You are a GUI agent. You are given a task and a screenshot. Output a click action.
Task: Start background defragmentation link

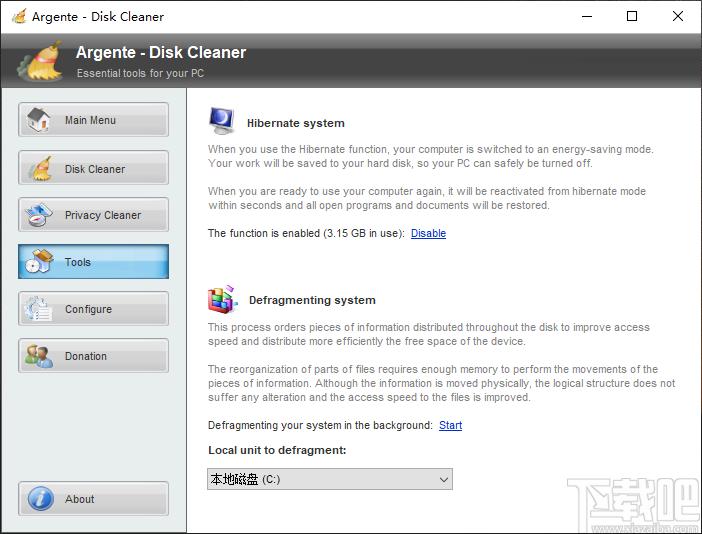450,425
